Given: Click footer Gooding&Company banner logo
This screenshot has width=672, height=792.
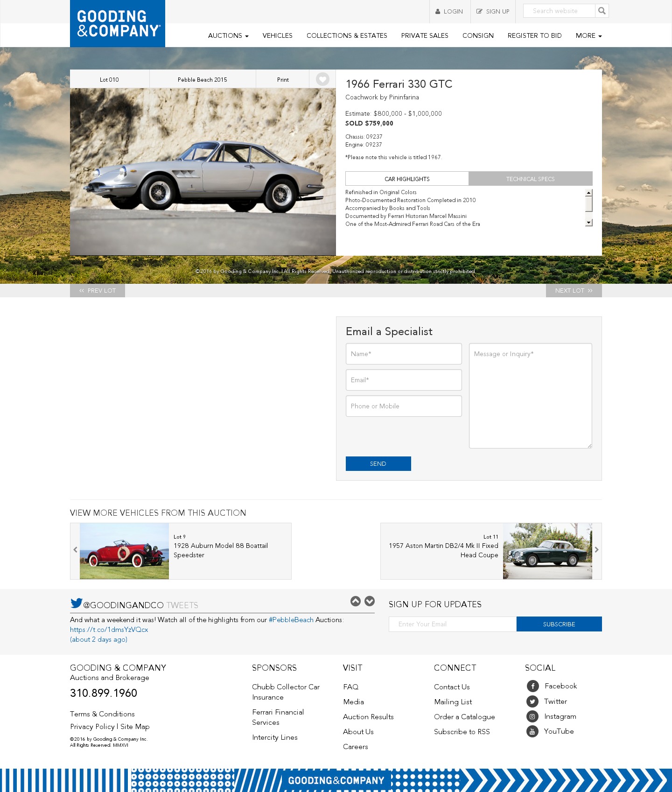Looking at the screenshot, I should pos(336,780).
